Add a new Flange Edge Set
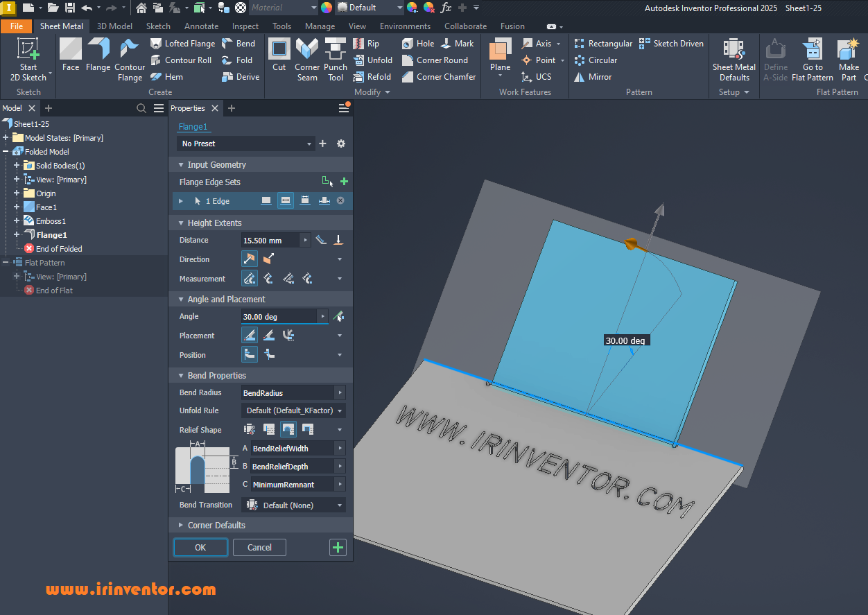 344,182
